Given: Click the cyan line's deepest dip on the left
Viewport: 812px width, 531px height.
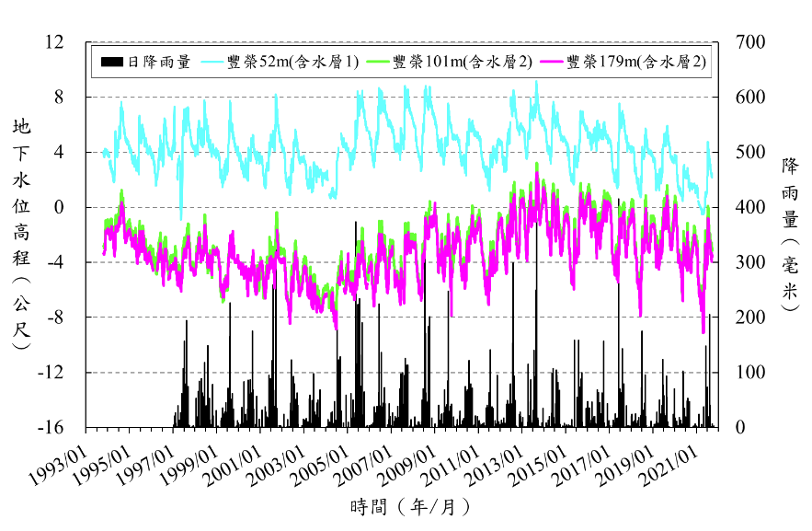Looking at the screenshot, I should coord(181,218).
